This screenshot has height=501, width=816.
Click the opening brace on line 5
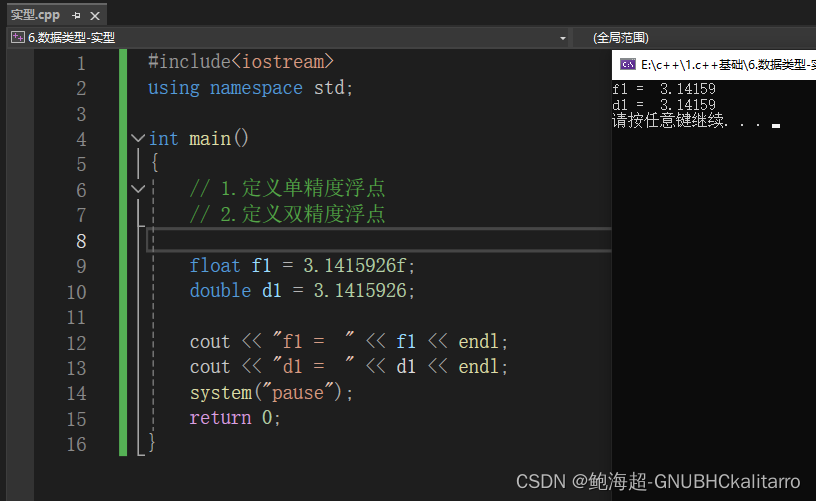click(x=155, y=163)
